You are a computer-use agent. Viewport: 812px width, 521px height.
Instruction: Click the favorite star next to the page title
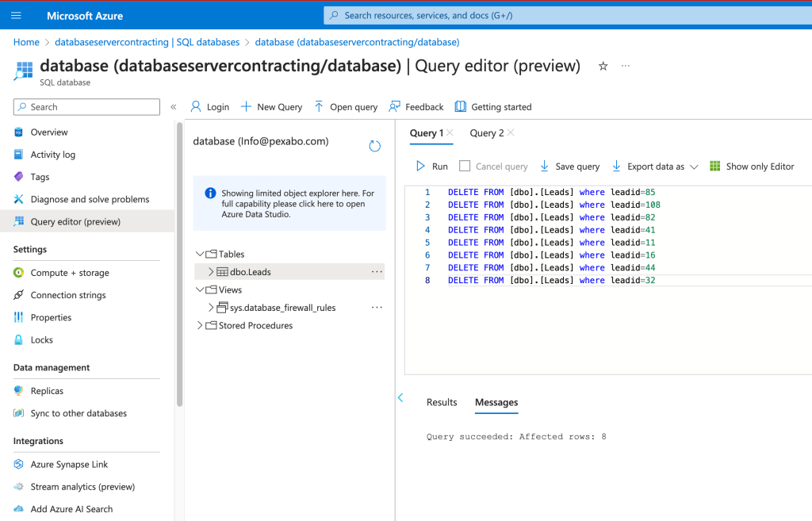point(603,67)
